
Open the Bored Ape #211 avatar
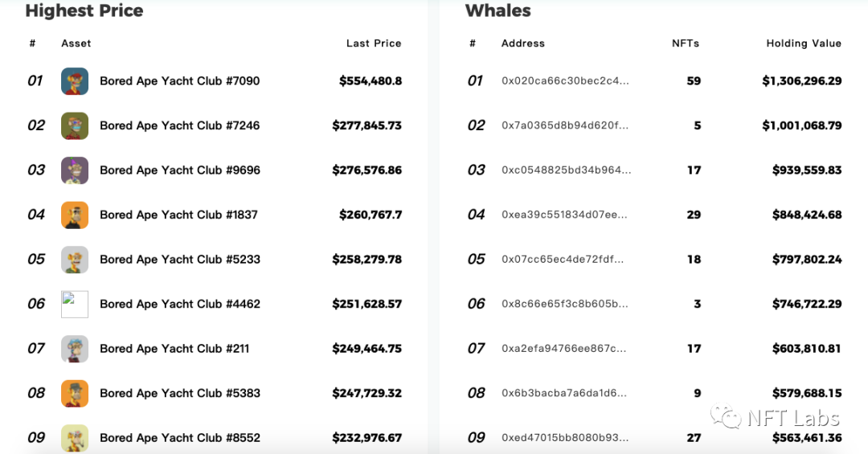(75, 349)
